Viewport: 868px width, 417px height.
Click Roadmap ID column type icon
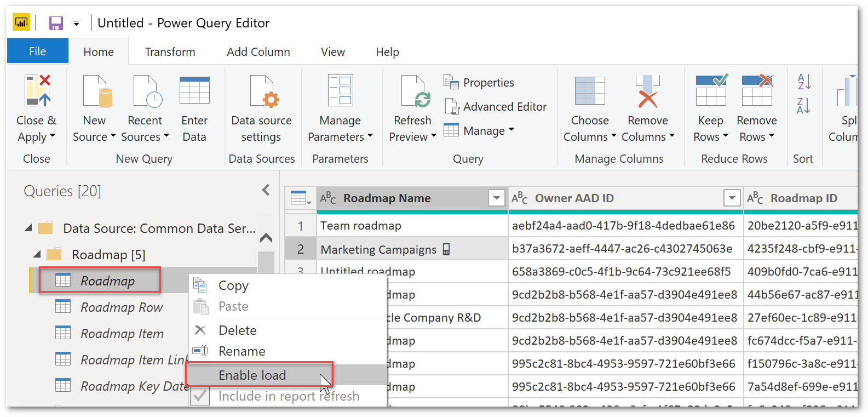point(755,198)
